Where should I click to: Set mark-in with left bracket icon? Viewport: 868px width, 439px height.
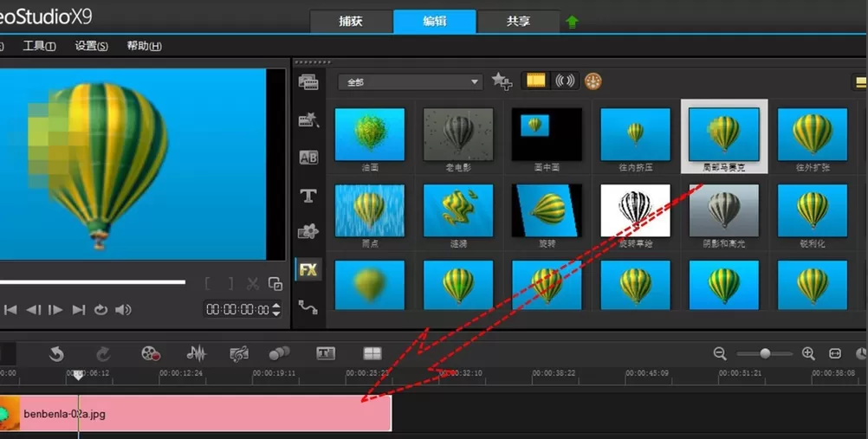pyautogui.click(x=208, y=284)
